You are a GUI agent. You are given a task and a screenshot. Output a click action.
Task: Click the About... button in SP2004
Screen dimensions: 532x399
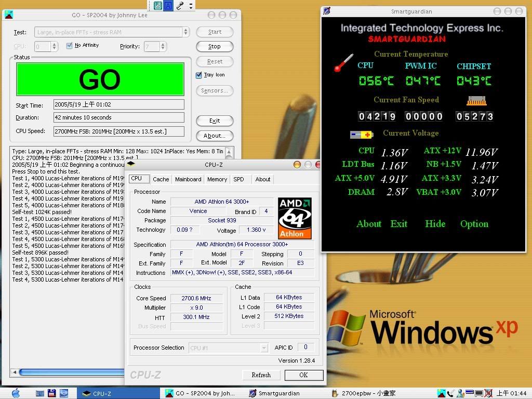pyautogui.click(x=215, y=136)
